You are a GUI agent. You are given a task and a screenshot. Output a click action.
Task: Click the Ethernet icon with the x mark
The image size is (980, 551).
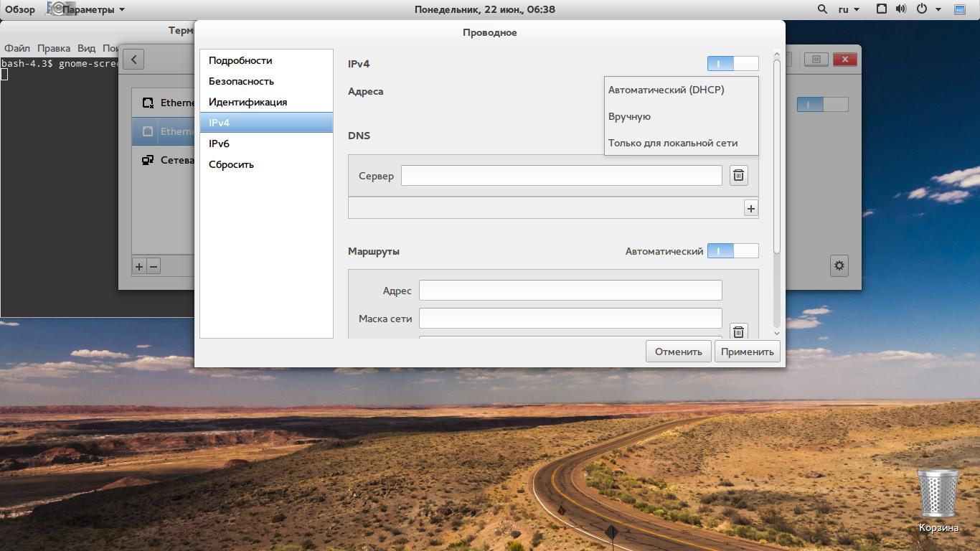click(148, 103)
